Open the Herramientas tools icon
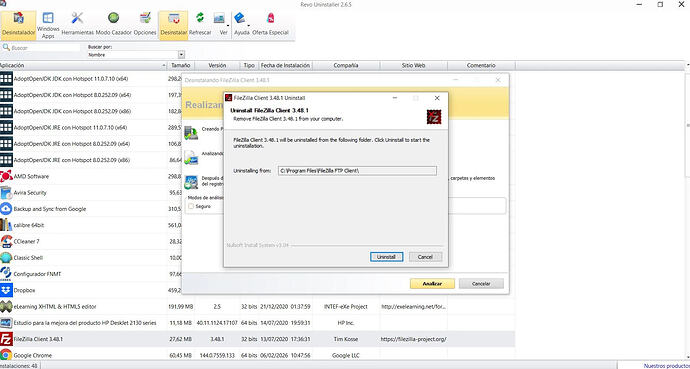 coord(77,25)
